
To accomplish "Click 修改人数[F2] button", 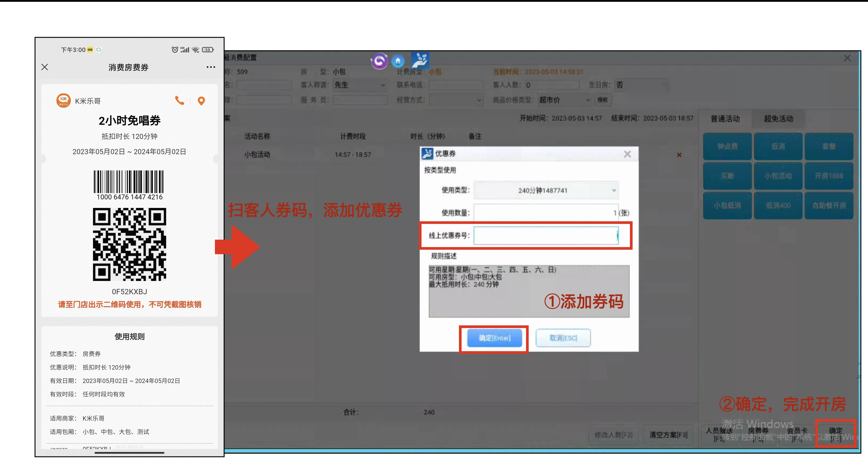I will [613, 435].
